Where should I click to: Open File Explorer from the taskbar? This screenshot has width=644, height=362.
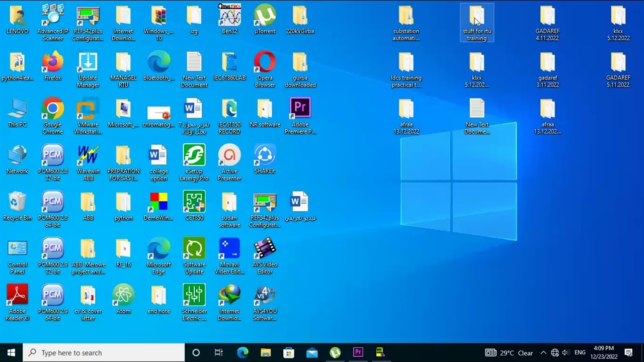tap(266, 352)
